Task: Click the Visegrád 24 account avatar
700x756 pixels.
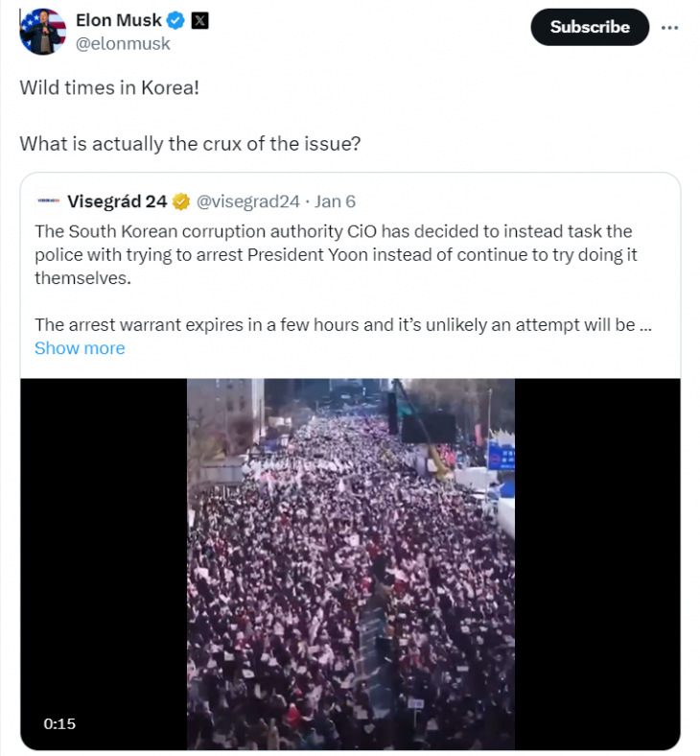Action: coord(48,201)
